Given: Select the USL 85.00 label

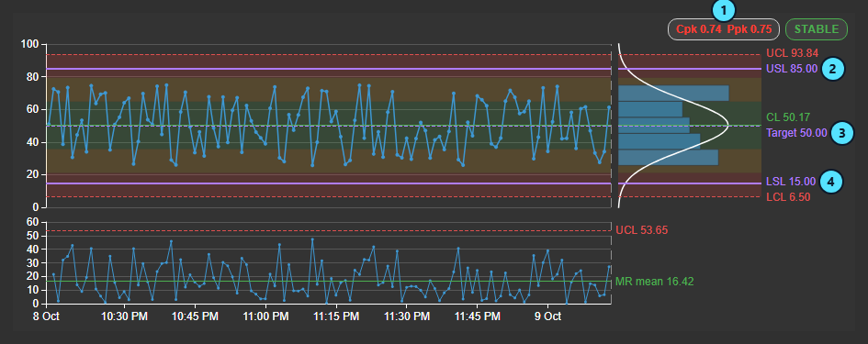Looking at the screenshot, I should 792,69.
